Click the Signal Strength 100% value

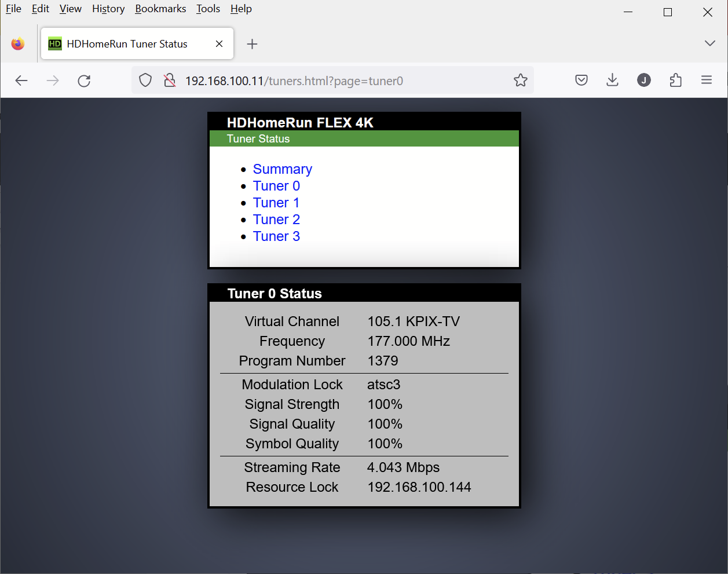385,404
